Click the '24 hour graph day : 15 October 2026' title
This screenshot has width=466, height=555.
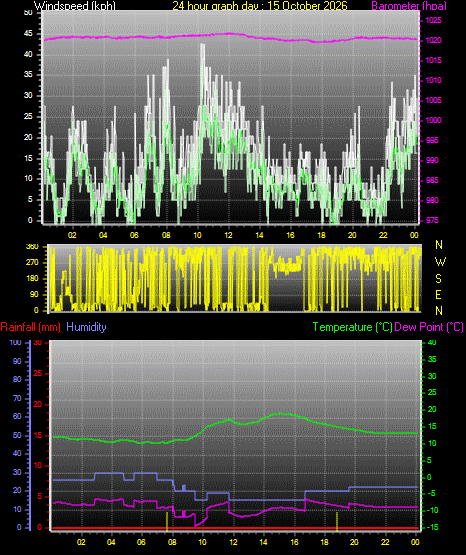[260, 6]
